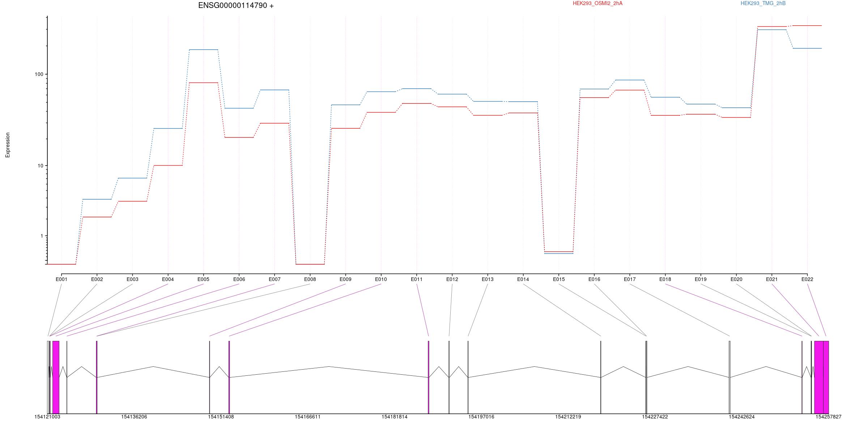This screenshot has width=868, height=434.
Task: Click exon label E018
Action: tap(665, 279)
